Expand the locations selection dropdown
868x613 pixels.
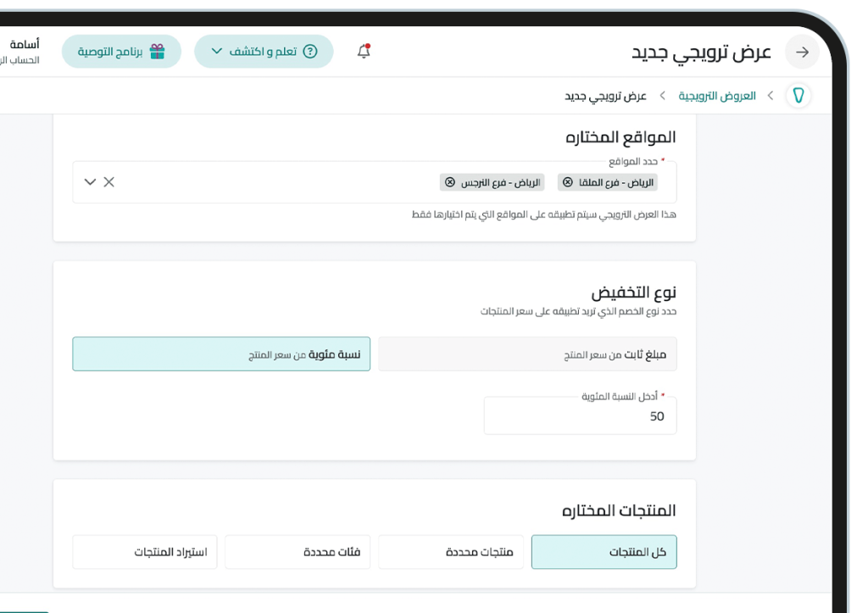pos(89,181)
